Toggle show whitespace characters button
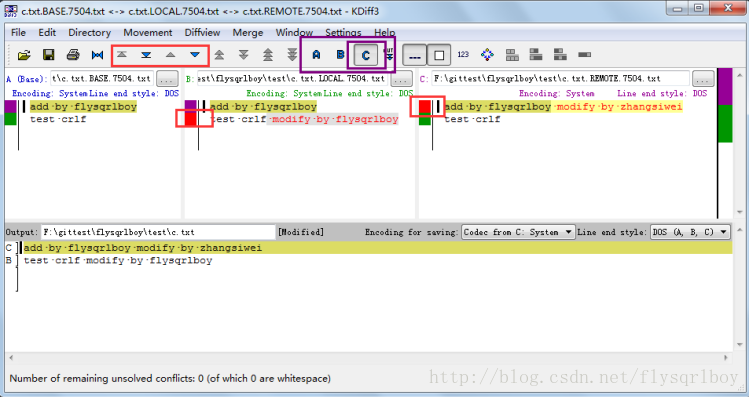750x397 pixels. [x=414, y=55]
